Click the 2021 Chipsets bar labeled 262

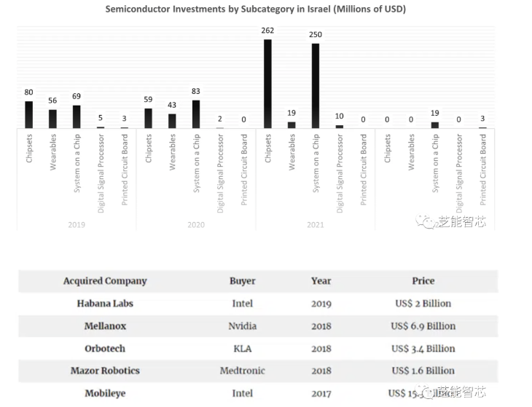[x=267, y=84]
